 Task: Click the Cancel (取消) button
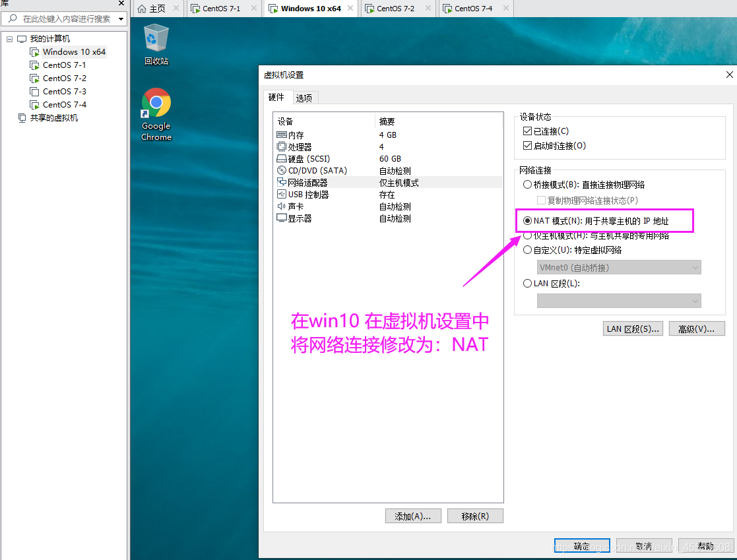point(644,546)
